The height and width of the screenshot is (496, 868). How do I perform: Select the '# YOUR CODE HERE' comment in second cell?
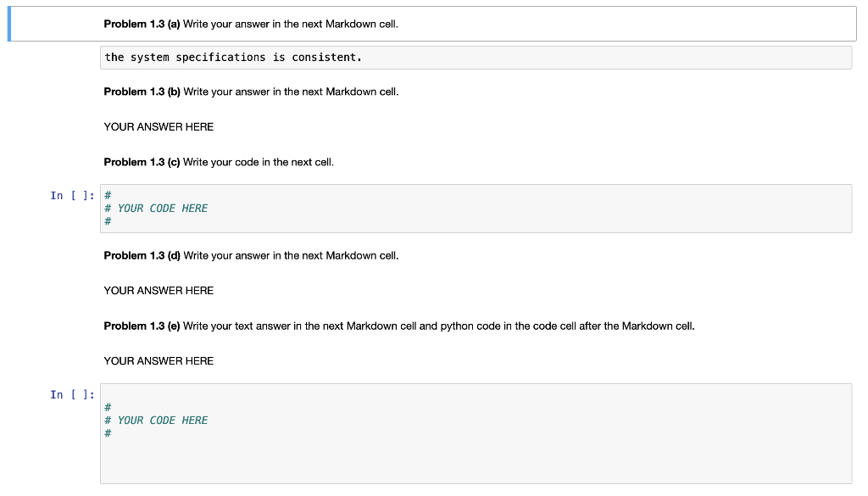pyautogui.click(x=161, y=420)
